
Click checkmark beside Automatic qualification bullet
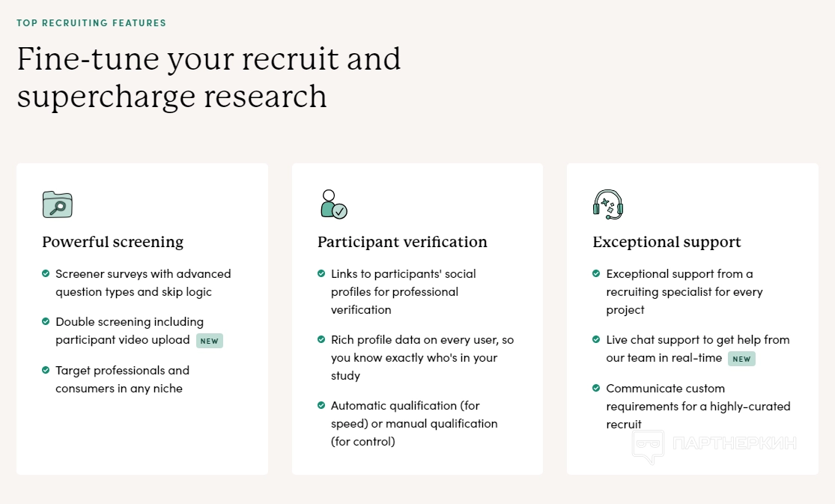pyautogui.click(x=322, y=406)
